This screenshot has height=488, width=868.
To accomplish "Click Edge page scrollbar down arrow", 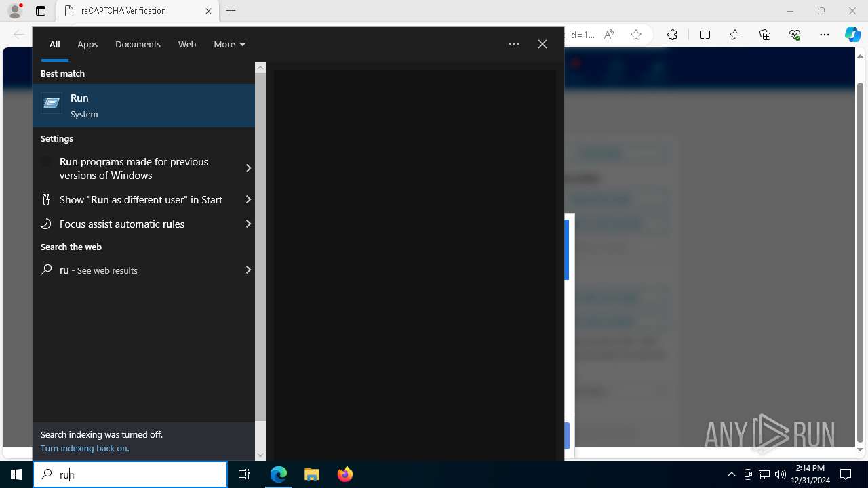I will click(x=860, y=449).
